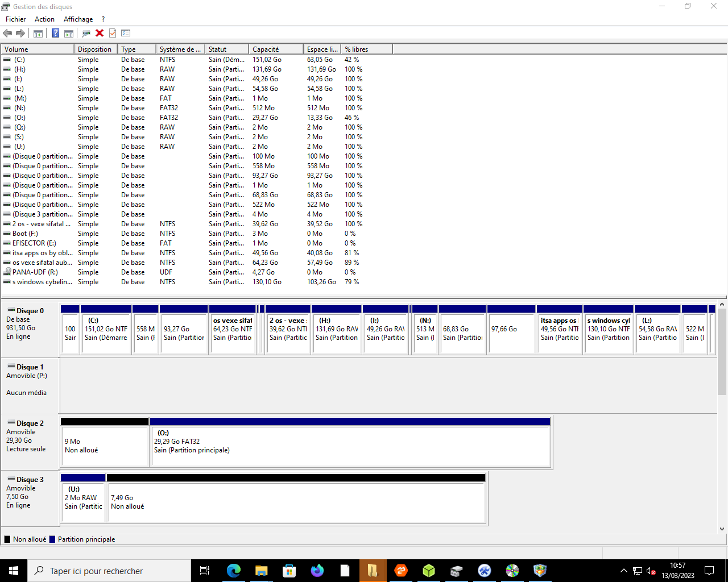The height and width of the screenshot is (582, 728).
Task: Open Help via the blue question mark icon
Action: (55, 33)
